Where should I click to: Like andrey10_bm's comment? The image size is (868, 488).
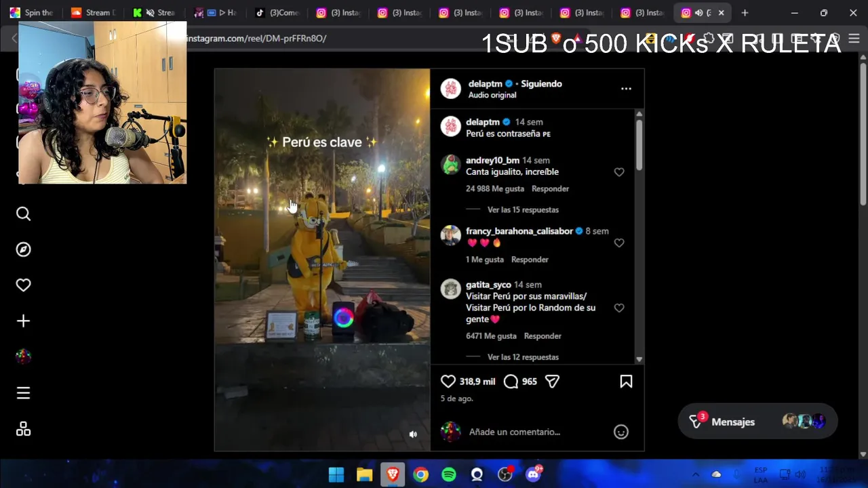619,172
